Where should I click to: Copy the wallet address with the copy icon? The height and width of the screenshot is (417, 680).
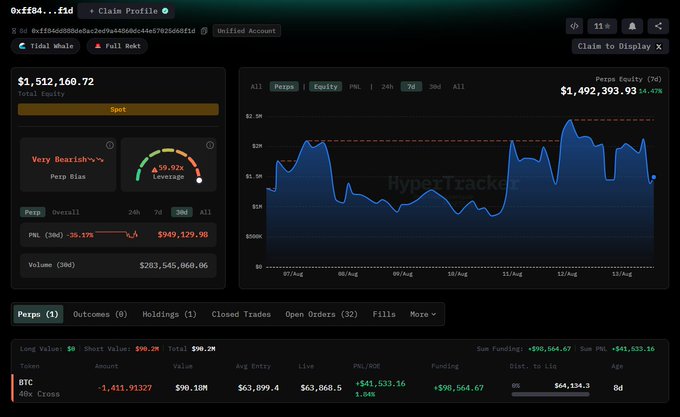pos(204,31)
